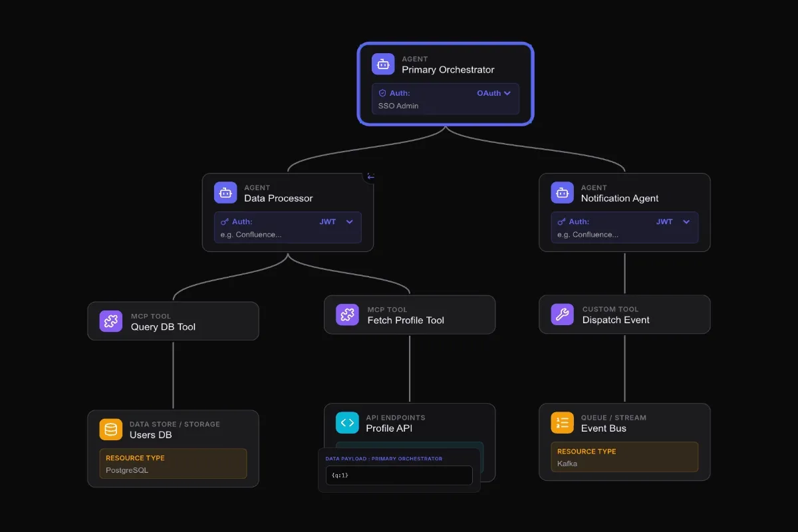This screenshot has width=798, height=532.
Task: Click the Data Processor agent icon
Action: point(225,192)
